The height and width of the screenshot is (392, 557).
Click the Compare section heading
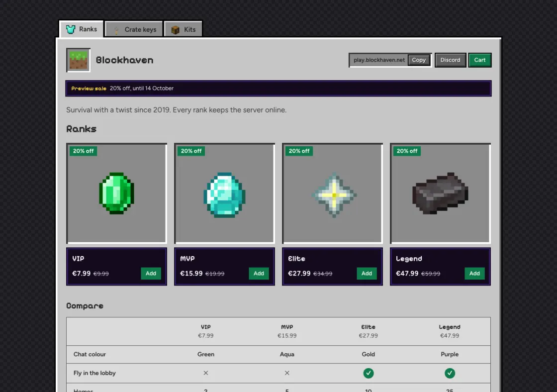click(85, 306)
